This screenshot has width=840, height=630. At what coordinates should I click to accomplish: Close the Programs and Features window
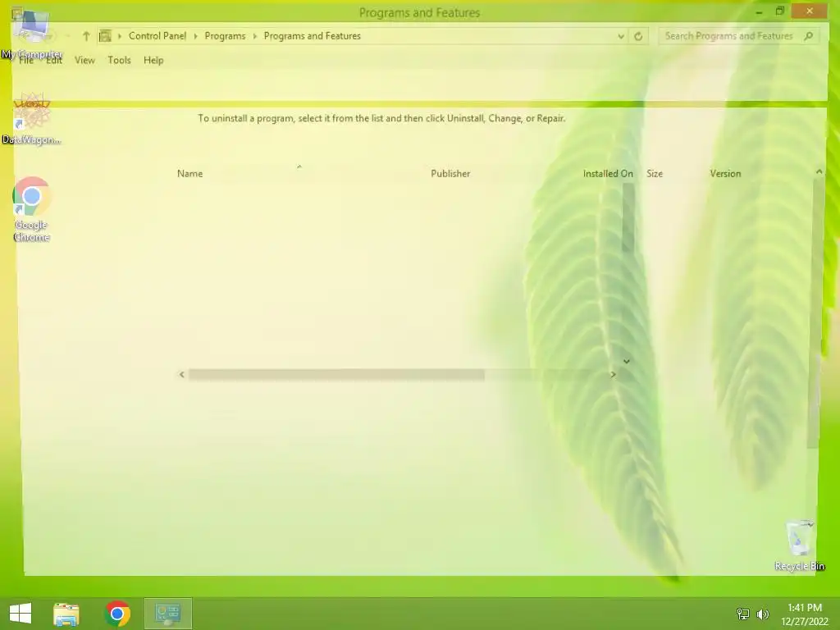tap(810, 11)
